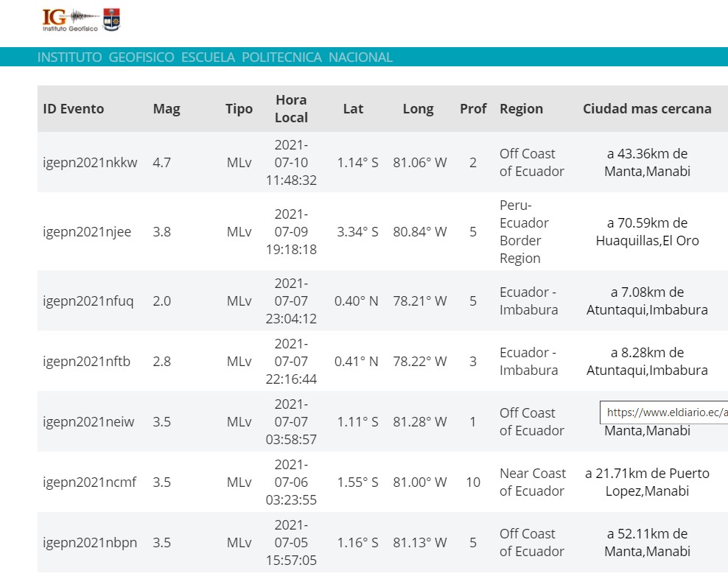This screenshot has width=728, height=576.
Task: Click the Prof column header
Action: click(472, 108)
